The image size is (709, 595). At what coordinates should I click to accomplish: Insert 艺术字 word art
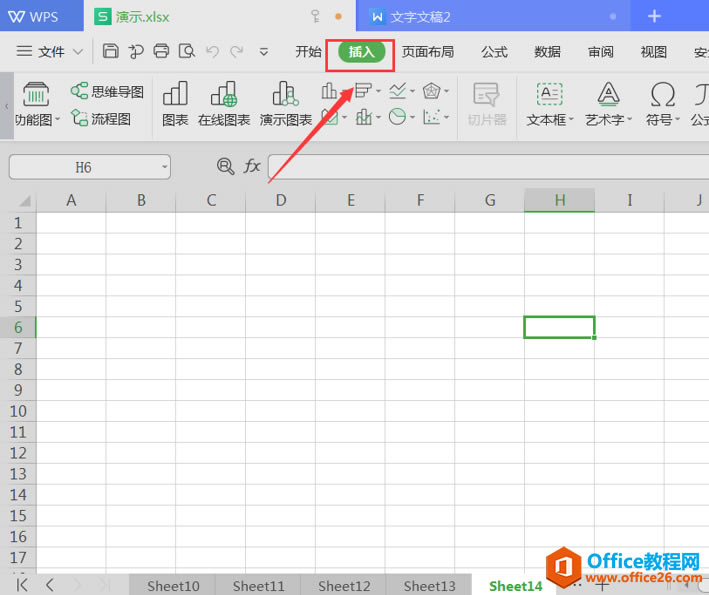608,104
